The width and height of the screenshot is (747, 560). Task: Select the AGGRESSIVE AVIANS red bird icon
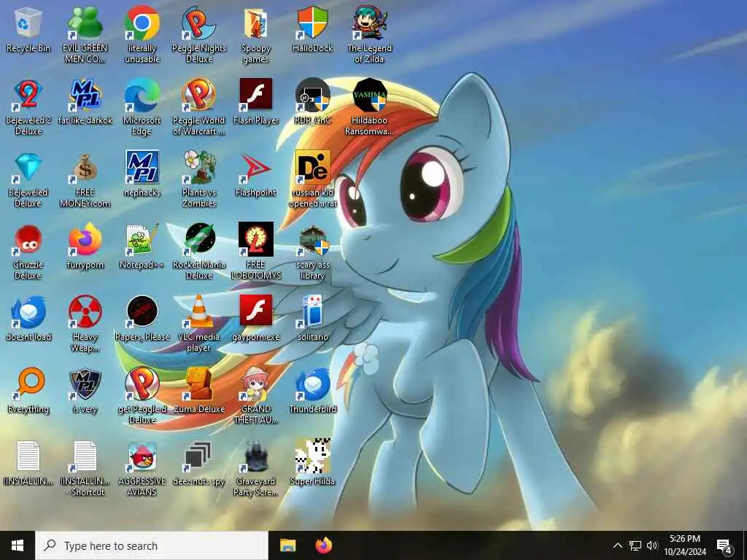[x=142, y=456]
